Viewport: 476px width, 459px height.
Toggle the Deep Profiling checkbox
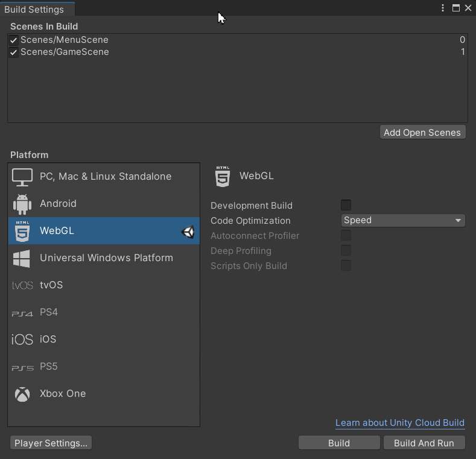346,250
